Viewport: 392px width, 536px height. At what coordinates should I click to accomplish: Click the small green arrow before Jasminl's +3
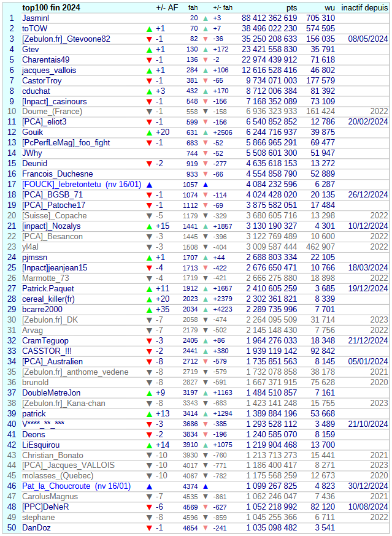[206, 18]
